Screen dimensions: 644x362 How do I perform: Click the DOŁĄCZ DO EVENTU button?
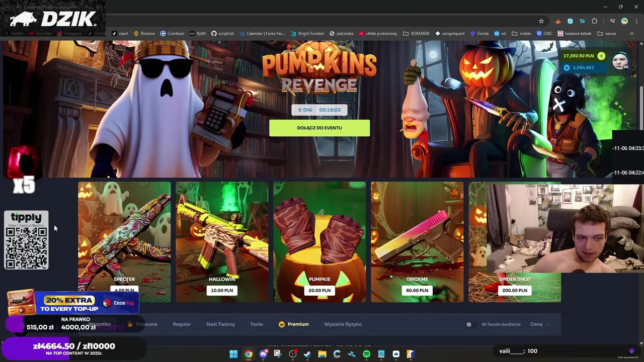(x=319, y=128)
